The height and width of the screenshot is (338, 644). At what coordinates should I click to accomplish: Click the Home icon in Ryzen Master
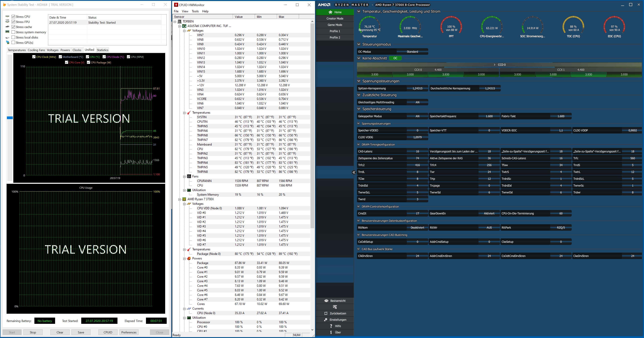[331, 12]
